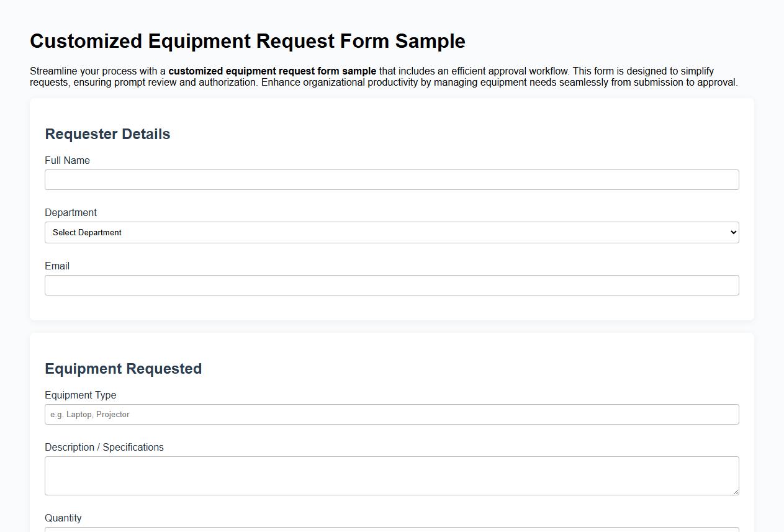The height and width of the screenshot is (532, 784).
Task: Click the "Equipment Requested" section heading
Action: click(123, 368)
